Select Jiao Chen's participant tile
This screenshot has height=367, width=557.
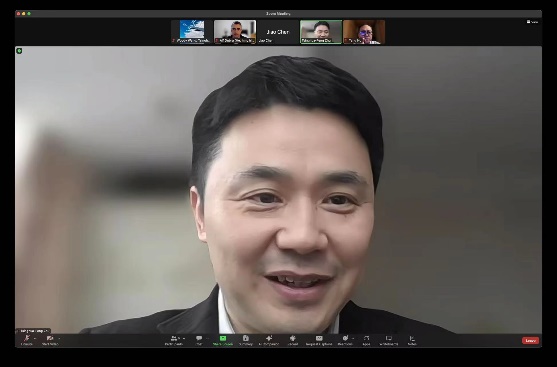[x=278, y=32]
